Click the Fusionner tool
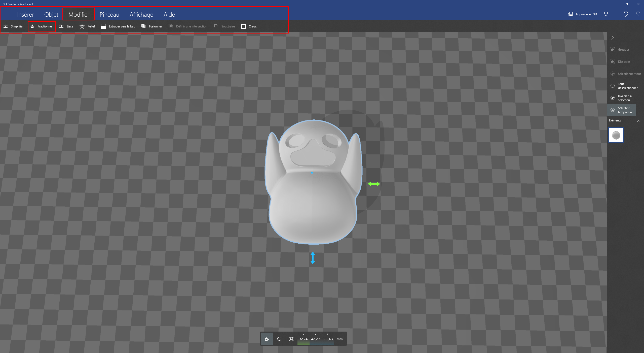 click(152, 26)
